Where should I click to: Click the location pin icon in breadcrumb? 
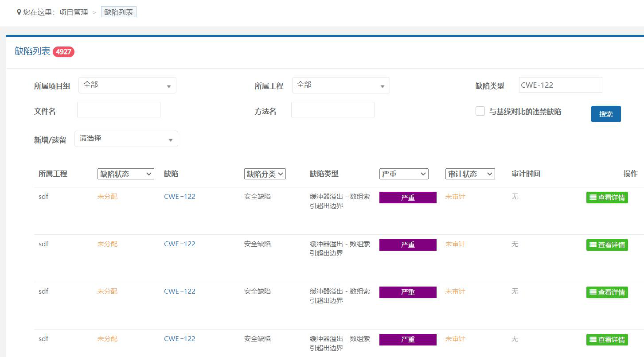(x=19, y=12)
